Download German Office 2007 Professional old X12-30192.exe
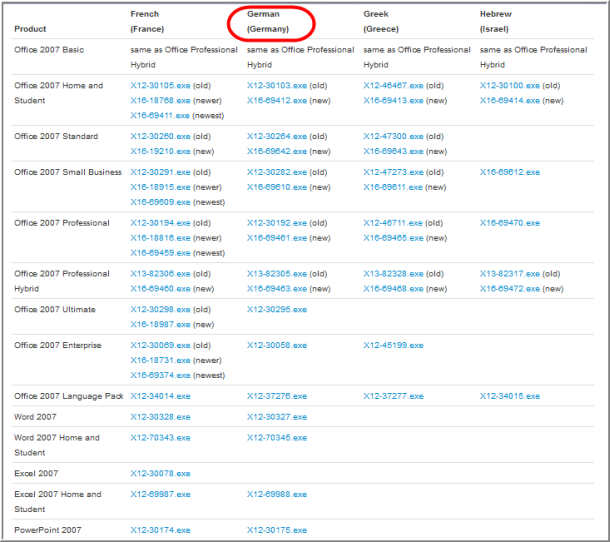Viewport: 610px width, 542px height. point(277,223)
